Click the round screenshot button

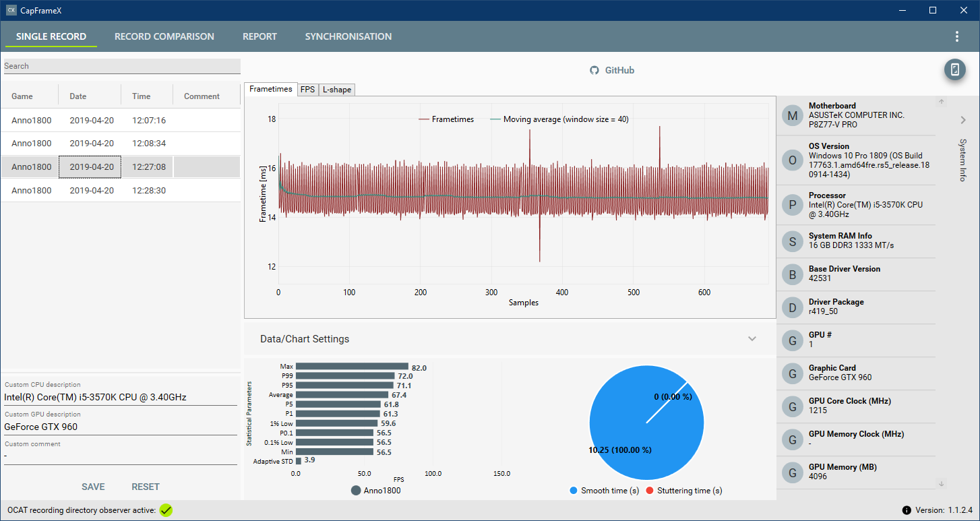click(954, 69)
